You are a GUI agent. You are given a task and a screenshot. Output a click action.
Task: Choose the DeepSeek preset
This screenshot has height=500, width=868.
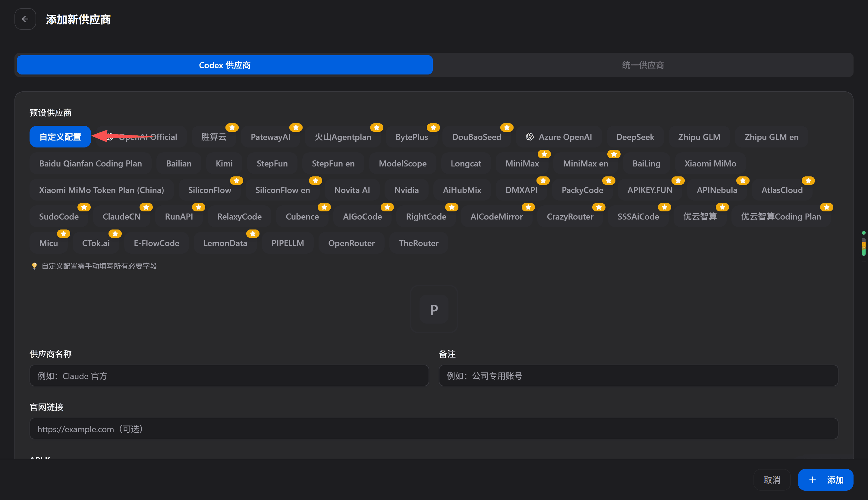635,137
